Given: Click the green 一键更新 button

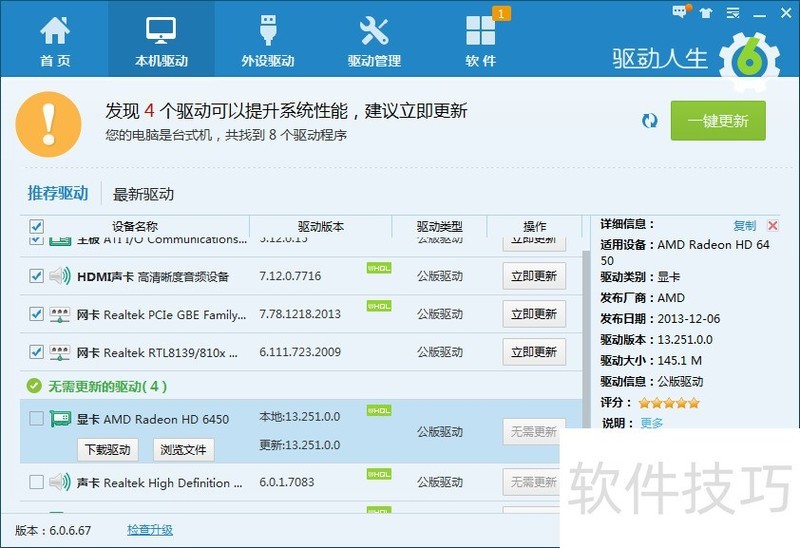Looking at the screenshot, I should tap(718, 121).
